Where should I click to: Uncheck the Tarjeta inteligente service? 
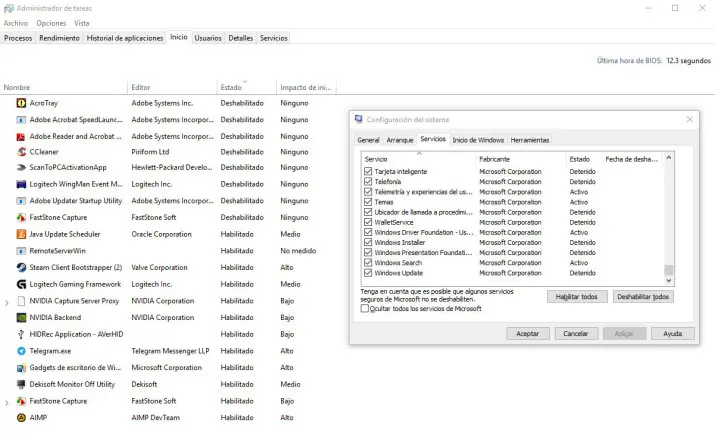point(368,171)
